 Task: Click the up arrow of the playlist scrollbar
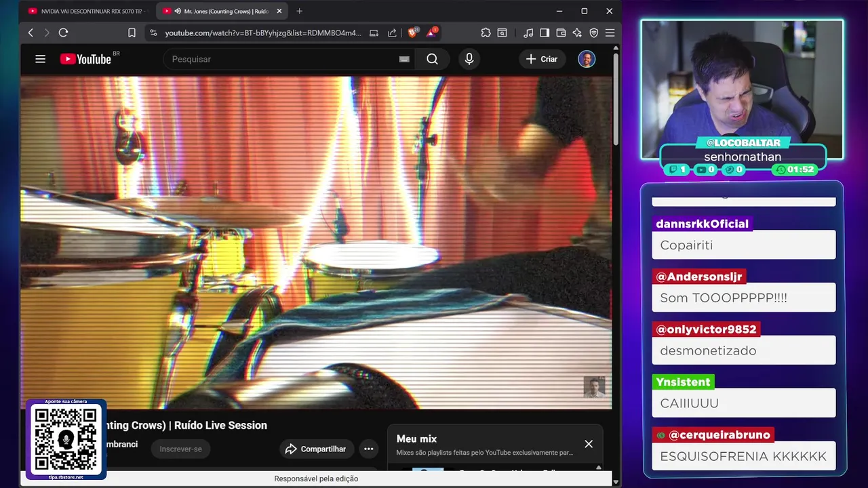(598, 467)
